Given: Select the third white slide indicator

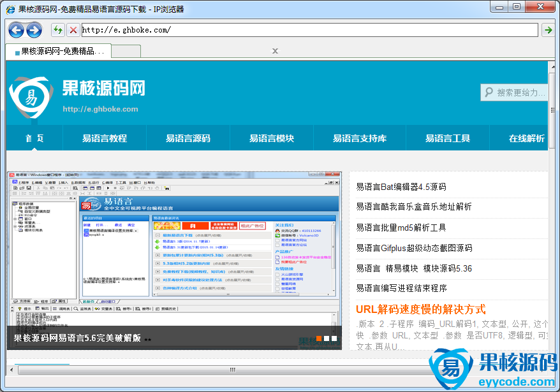Looking at the screenshot, I should tap(334, 338).
